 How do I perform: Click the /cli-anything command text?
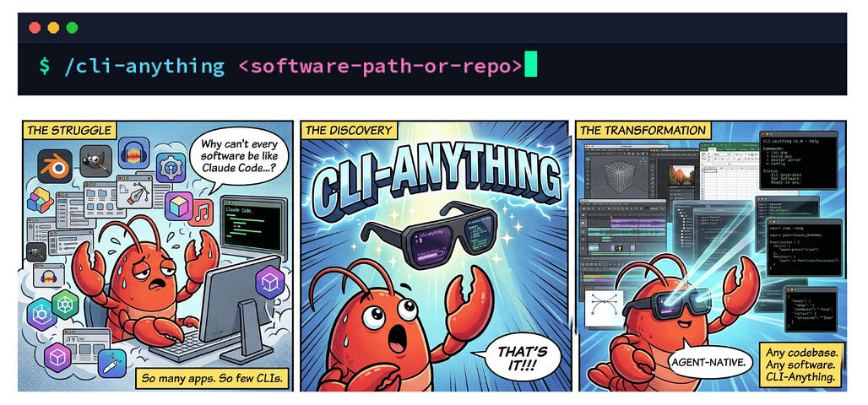tap(144, 67)
